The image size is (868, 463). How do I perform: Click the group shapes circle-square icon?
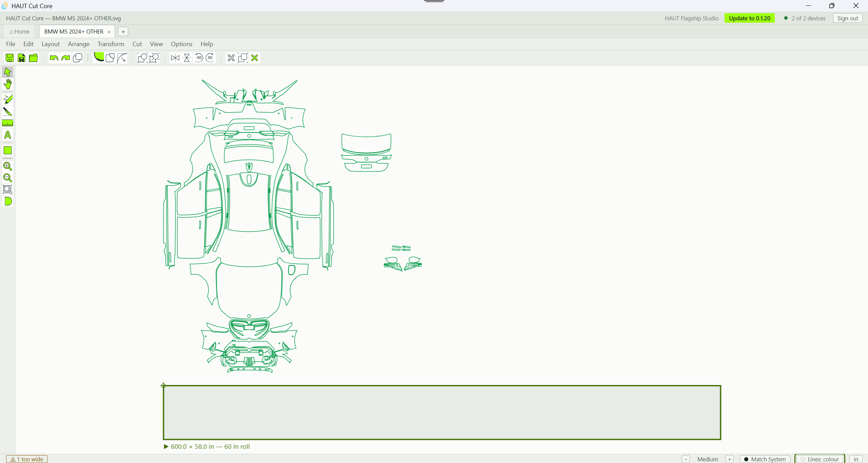tap(142, 58)
